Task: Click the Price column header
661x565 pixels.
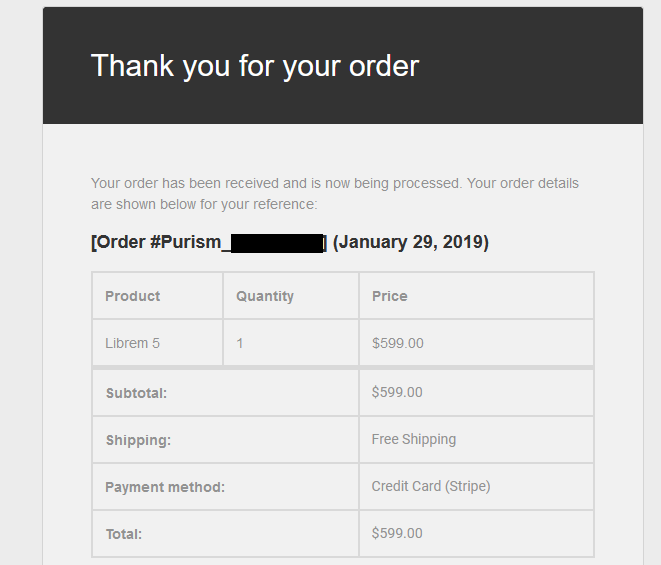Action: tap(390, 296)
